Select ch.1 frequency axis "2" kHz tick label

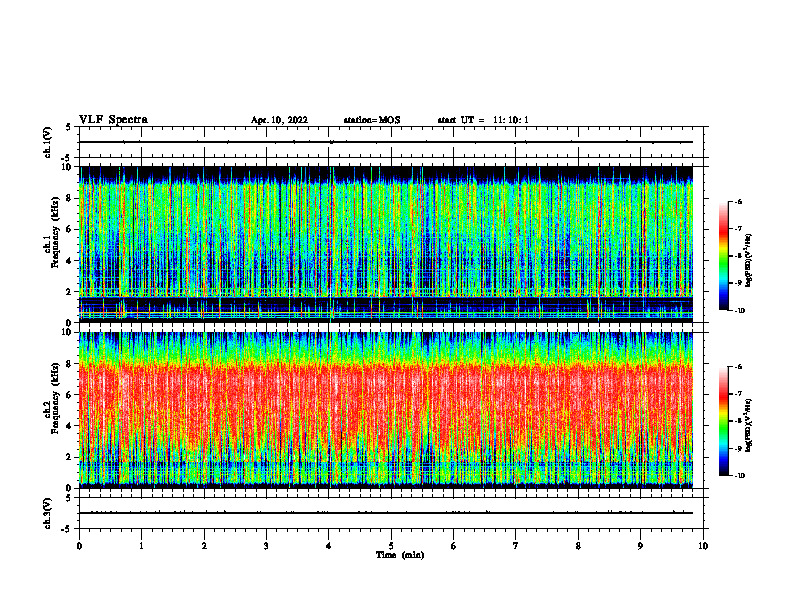[69, 292]
